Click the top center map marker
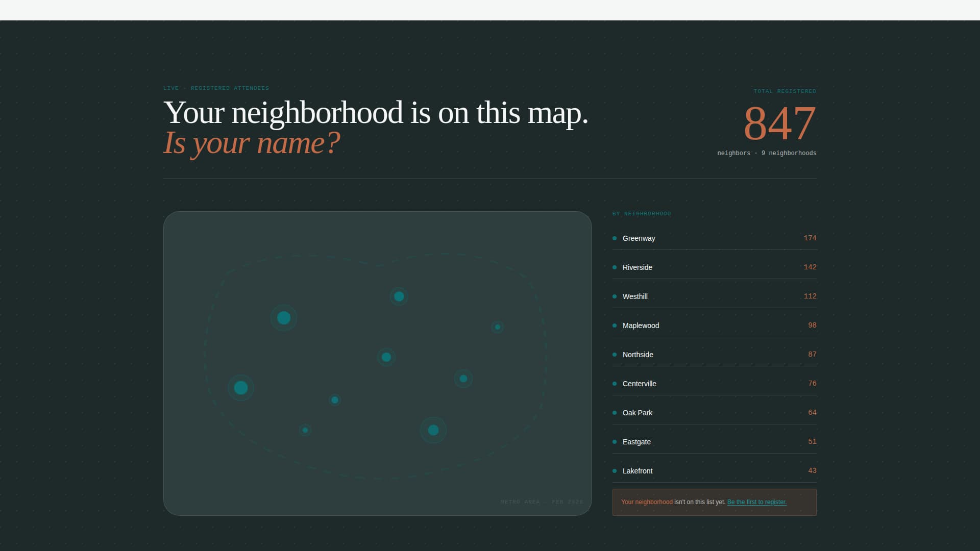 (x=399, y=296)
